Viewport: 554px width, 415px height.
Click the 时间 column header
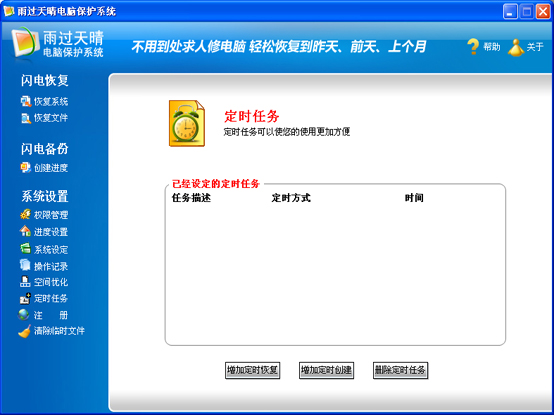414,198
